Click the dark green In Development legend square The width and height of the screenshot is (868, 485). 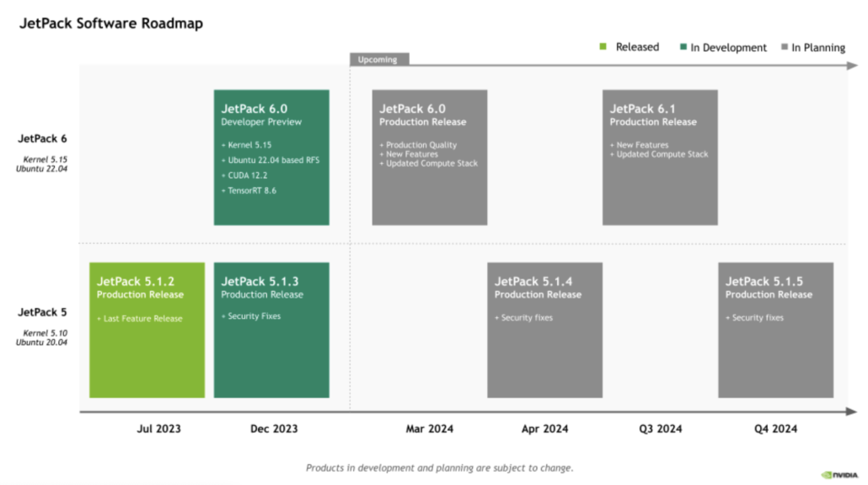683,48
